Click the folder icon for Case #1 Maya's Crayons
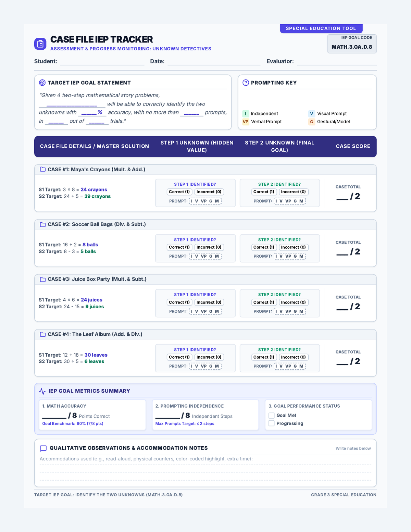The height and width of the screenshot is (532, 411). tap(43, 169)
